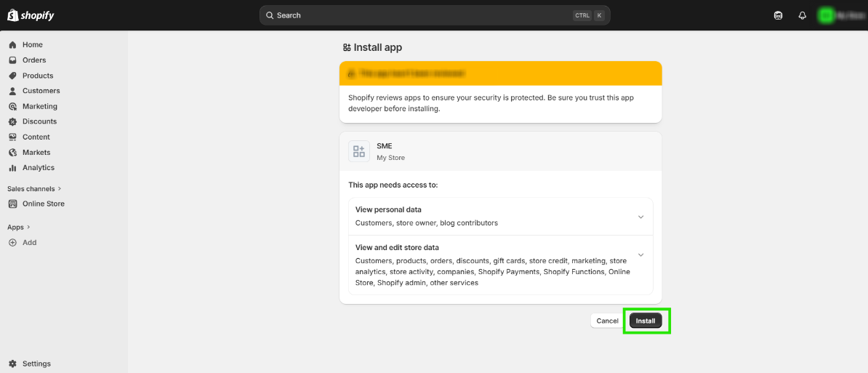Go to the Discounts page
The width and height of the screenshot is (868, 373).
tap(39, 121)
